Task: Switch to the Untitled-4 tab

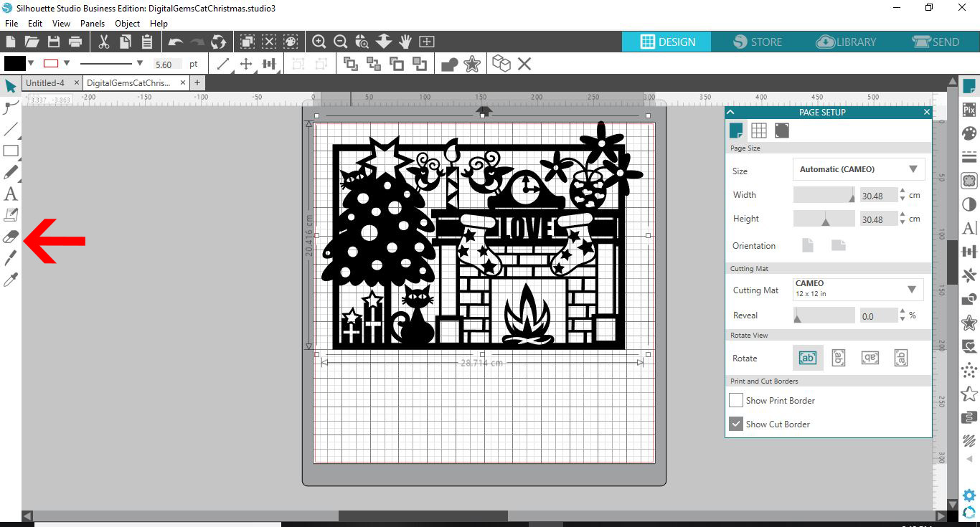Action: (45, 83)
